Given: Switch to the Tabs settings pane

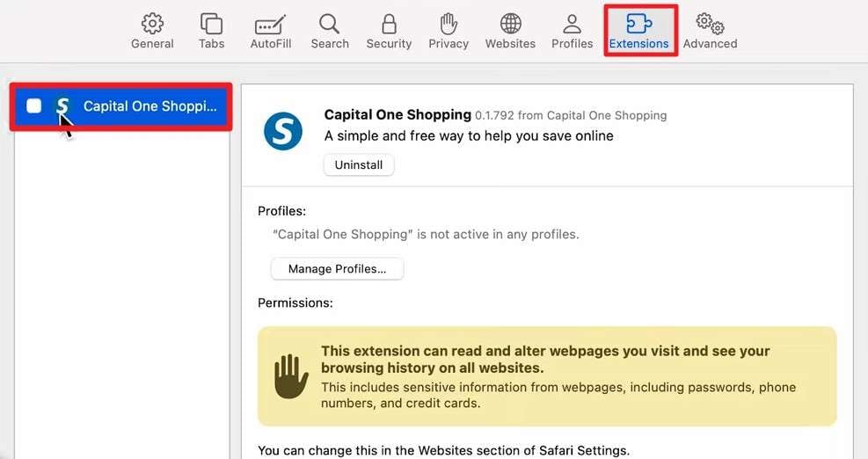Looking at the screenshot, I should (x=211, y=31).
